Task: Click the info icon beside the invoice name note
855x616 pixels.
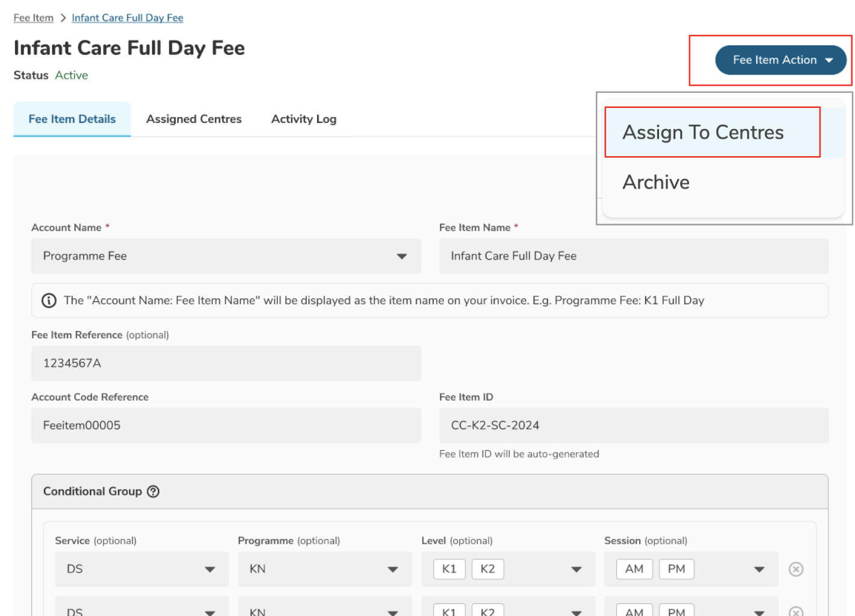Action: [x=49, y=300]
